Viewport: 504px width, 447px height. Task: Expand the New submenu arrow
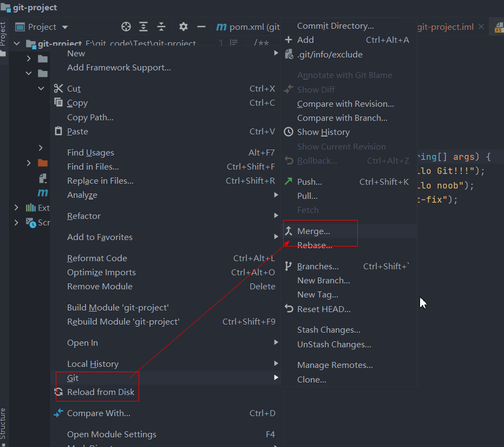276,53
